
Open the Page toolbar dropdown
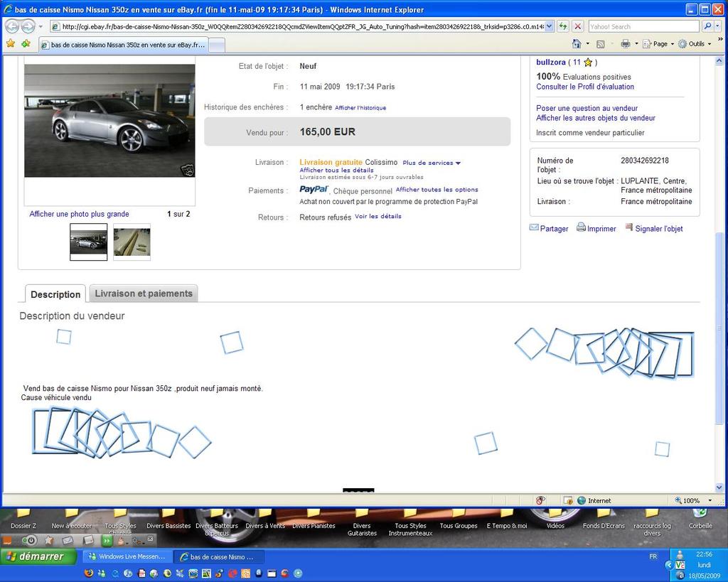[659, 43]
